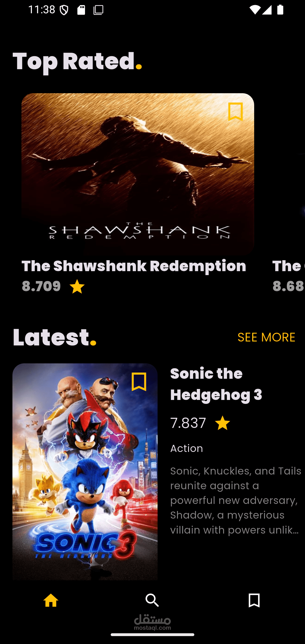Image resolution: width=305 pixels, height=644 pixels.
Task: Select the Sonic the Hedgehog 3 title
Action: click(216, 384)
